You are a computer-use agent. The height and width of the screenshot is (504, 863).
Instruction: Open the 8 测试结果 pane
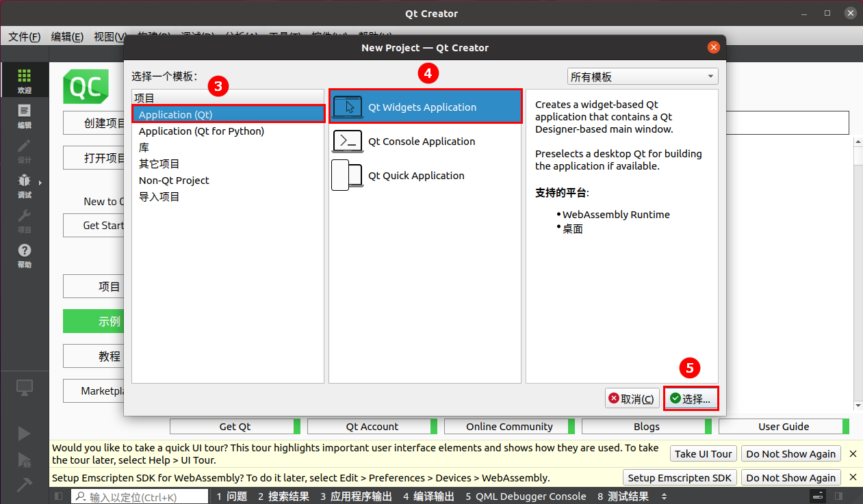coord(623,496)
